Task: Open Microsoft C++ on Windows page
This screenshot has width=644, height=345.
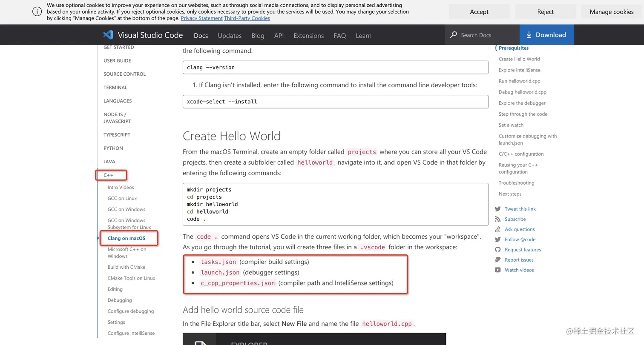Action: (x=127, y=253)
